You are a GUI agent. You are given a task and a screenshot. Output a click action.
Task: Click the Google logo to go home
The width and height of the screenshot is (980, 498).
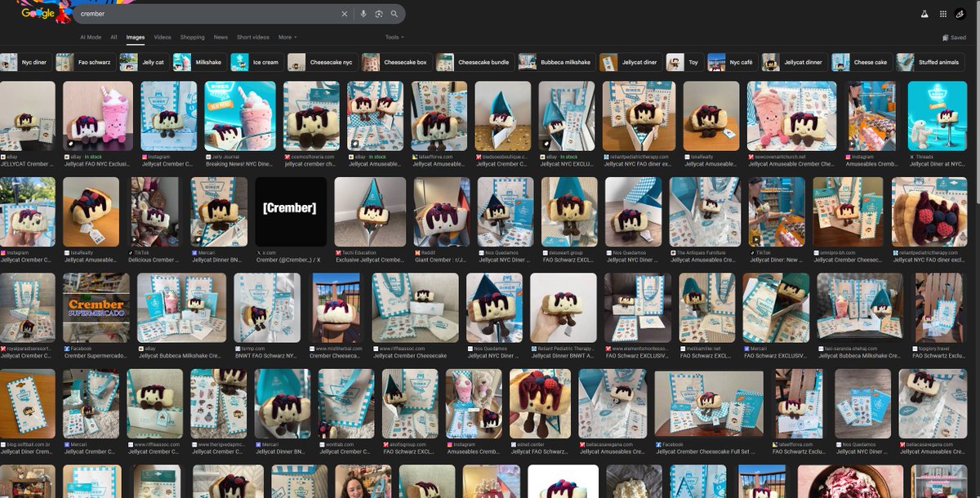[x=38, y=13]
